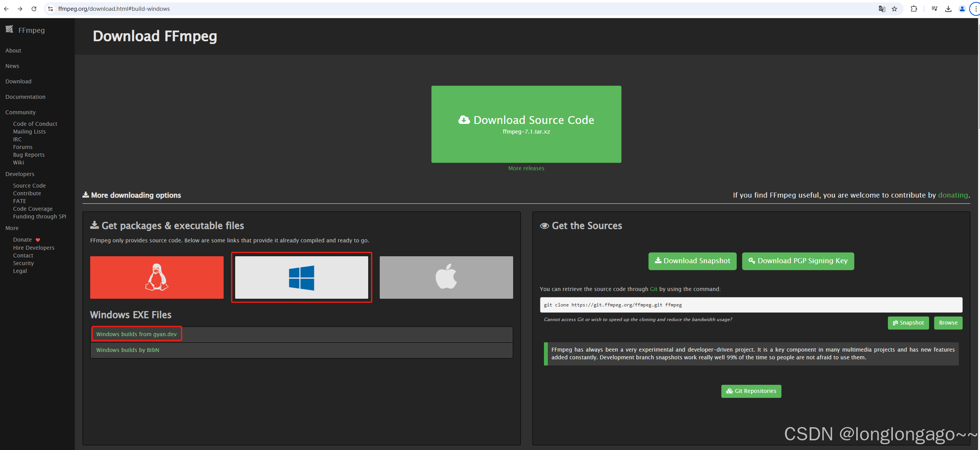The image size is (980, 450).
Task: Click the translate page icon
Action: pos(882,8)
